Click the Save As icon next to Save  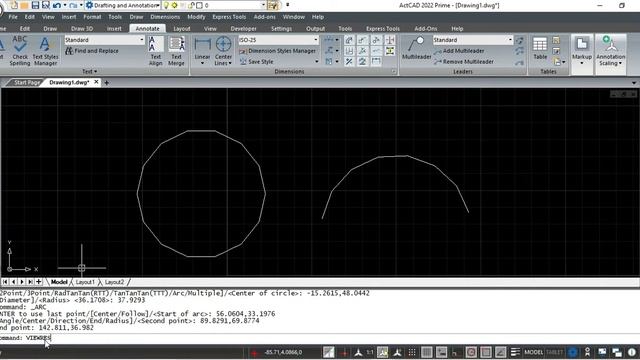pyautogui.click(x=45, y=5)
